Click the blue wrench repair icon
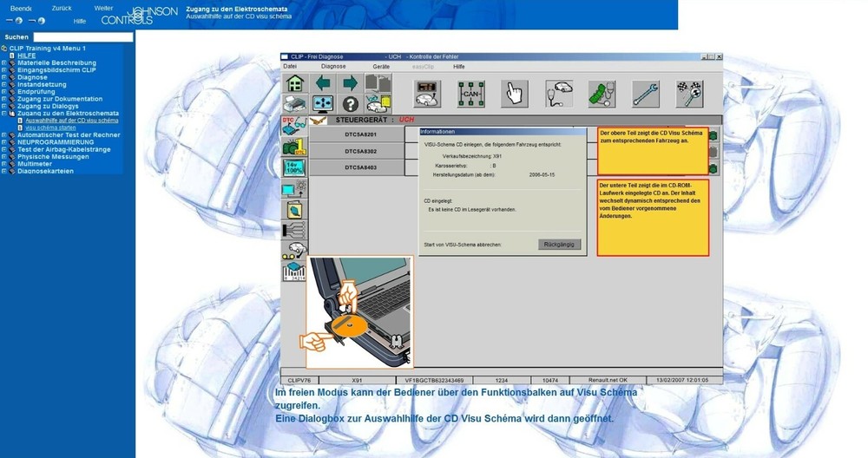The width and height of the screenshot is (868, 458). pyautogui.click(x=646, y=94)
